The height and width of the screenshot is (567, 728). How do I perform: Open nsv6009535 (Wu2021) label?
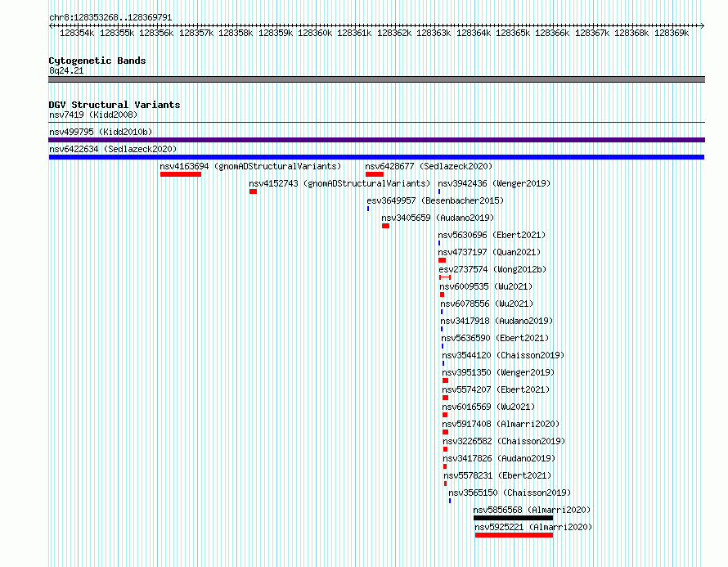click(486, 286)
